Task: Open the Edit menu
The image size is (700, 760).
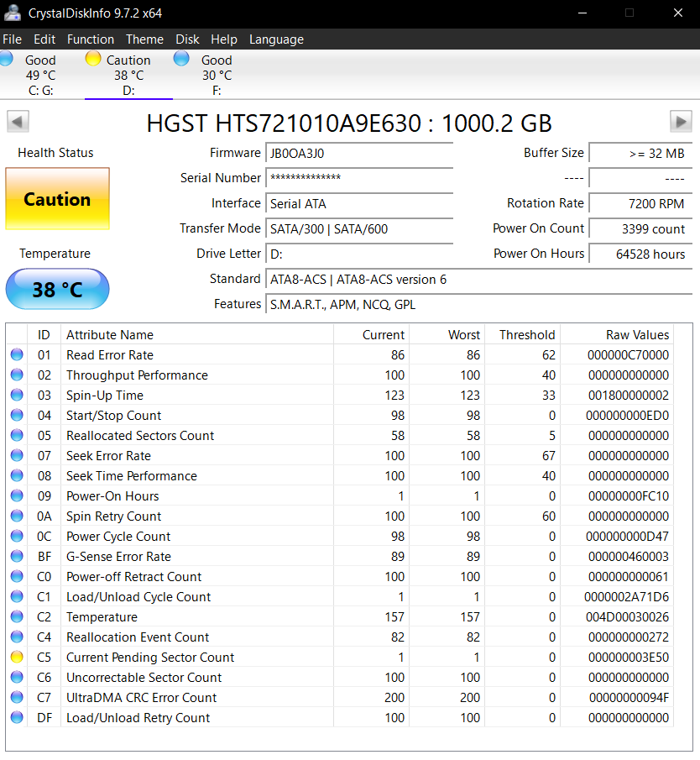Action: coord(44,39)
